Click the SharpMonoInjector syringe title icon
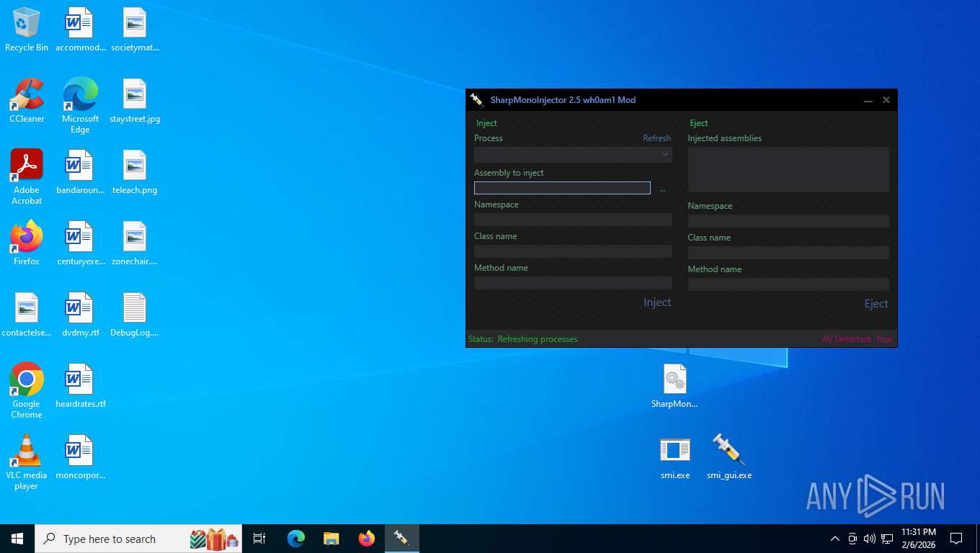Image resolution: width=980 pixels, height=553 pixels. tap(476, 99)
